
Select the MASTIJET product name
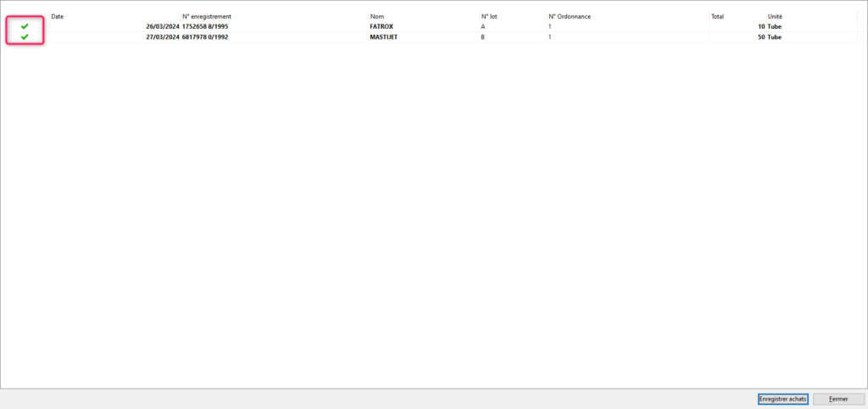click(385, 37)
